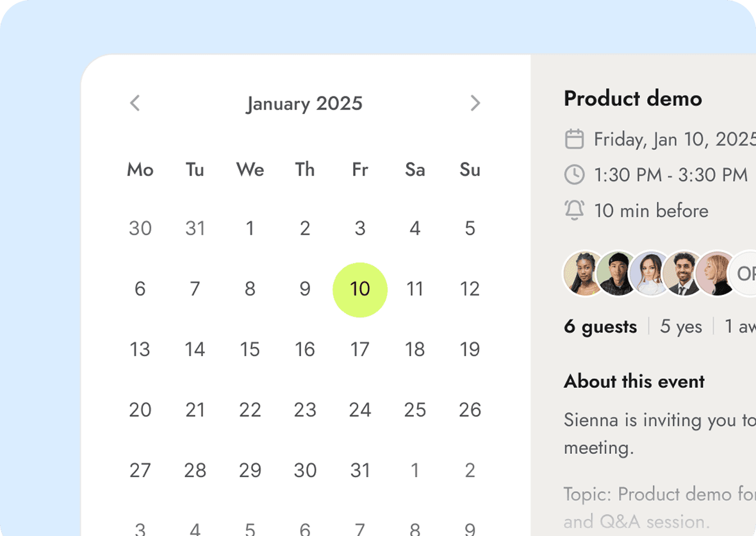This screenshot has height=536, width=756.
Task: Go to the next month arrow
Action: tap(475, 103)
